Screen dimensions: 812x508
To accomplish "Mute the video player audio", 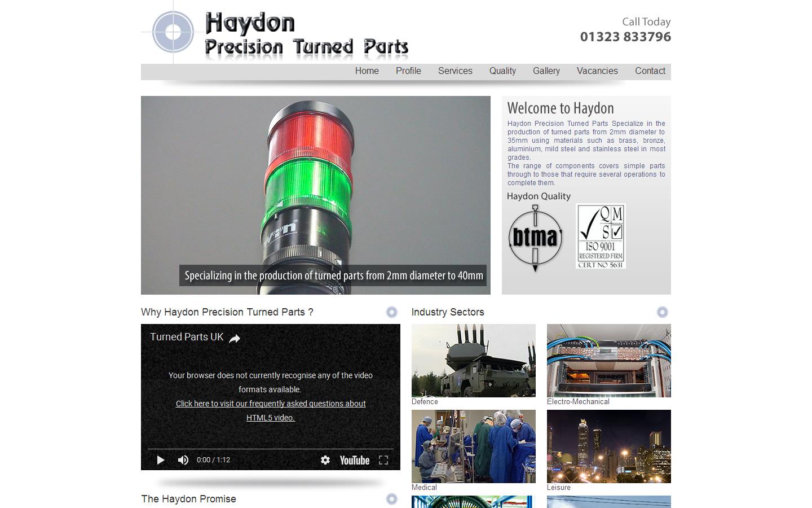I will coord(183,460).
